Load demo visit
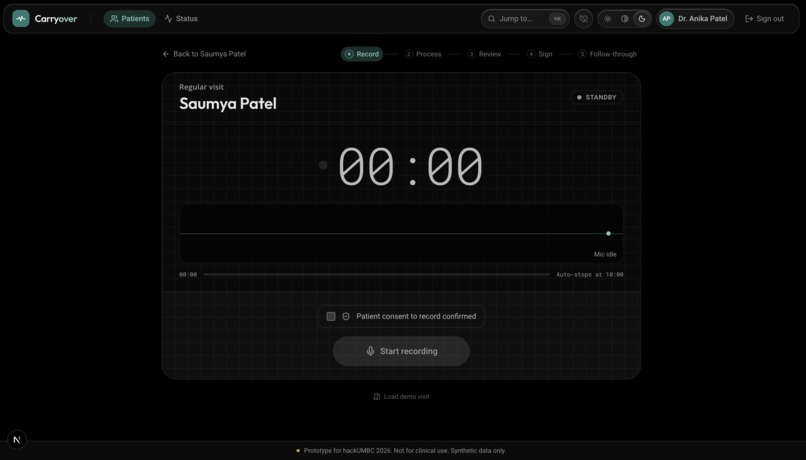This screenshot has width=806, height=460. [x=401, y=396]
